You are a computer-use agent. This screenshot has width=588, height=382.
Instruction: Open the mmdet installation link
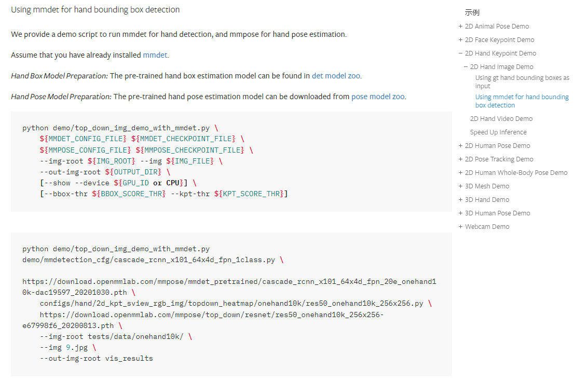tap(155, 55)
